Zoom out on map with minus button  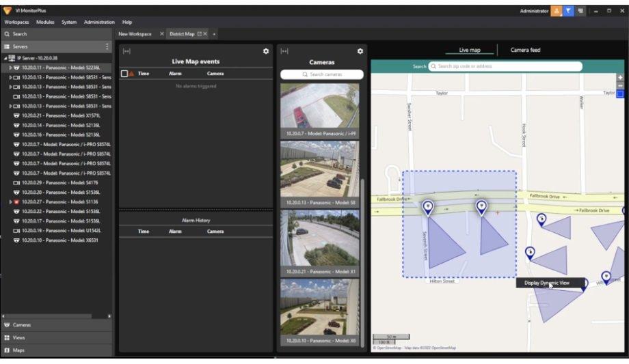[x=620, y=85]
